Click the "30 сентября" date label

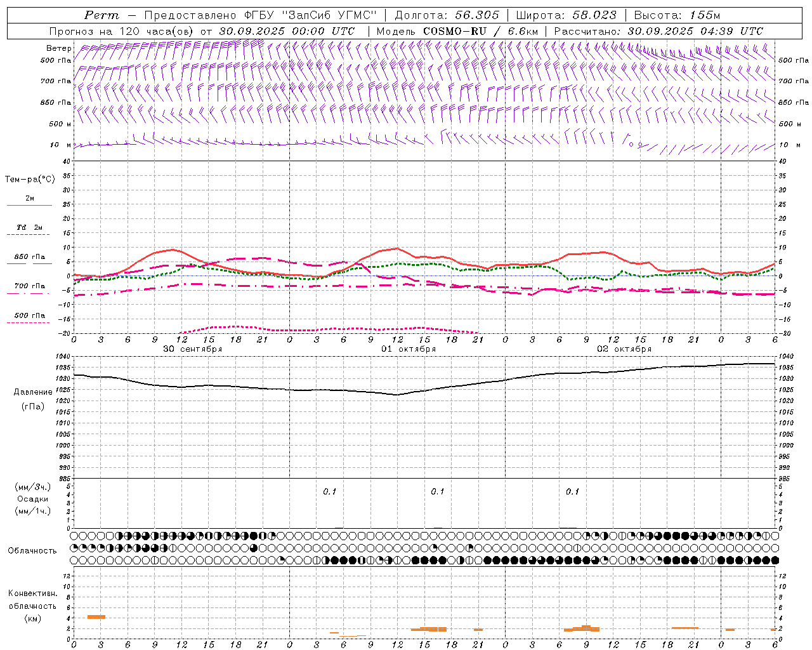point(193,349)
